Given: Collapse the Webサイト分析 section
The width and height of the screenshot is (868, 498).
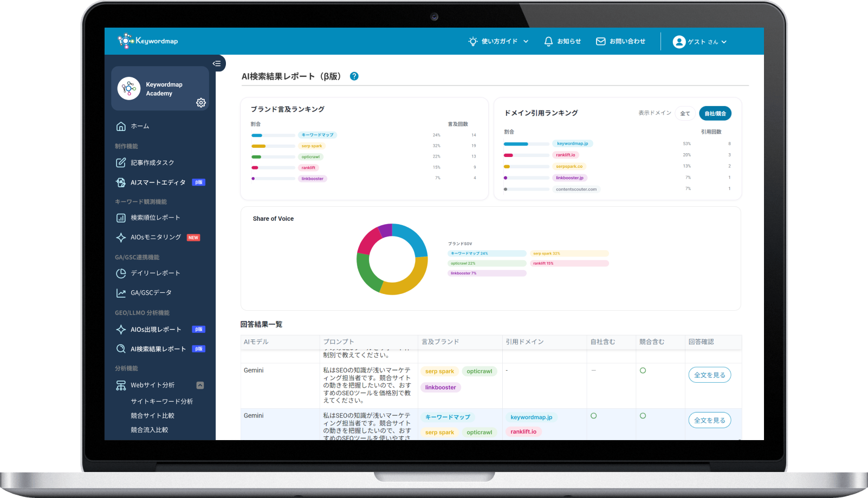Looking at the screenshot, I should 200,385.
